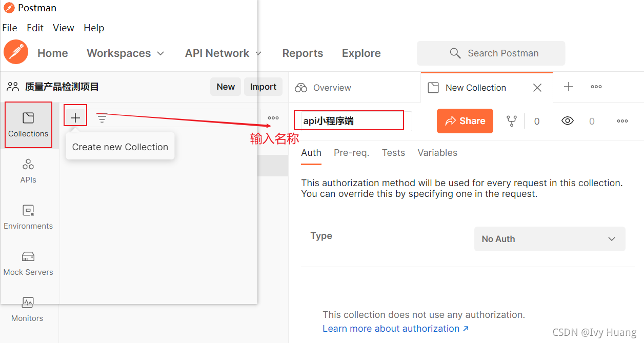Open the Mock Servers sidebar panel

pyautogui.click(x=28, y=264)
